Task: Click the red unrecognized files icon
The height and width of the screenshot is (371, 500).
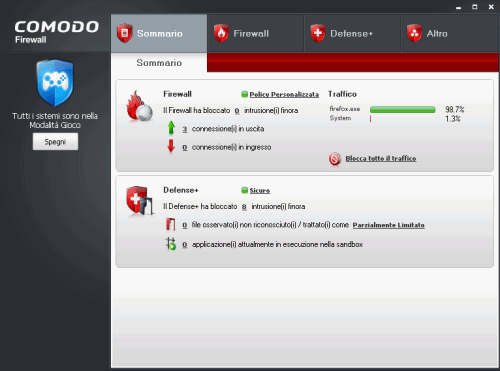Action: coord(171,224)
